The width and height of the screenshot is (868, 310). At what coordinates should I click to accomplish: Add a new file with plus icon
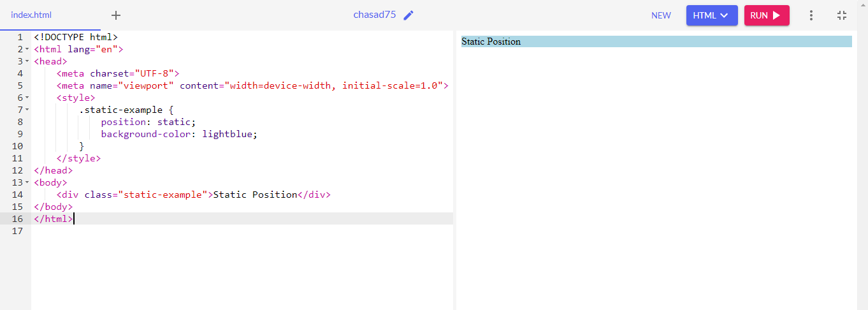coord(116,15)
